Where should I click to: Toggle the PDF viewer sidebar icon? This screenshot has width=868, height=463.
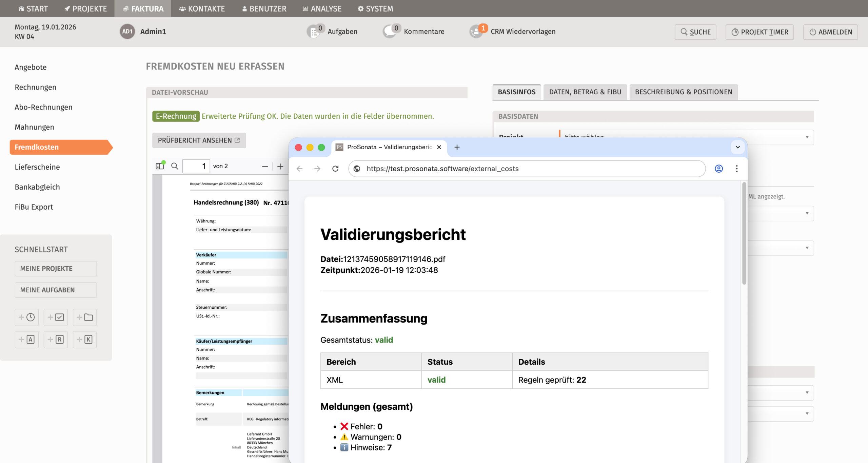point(160,166)
